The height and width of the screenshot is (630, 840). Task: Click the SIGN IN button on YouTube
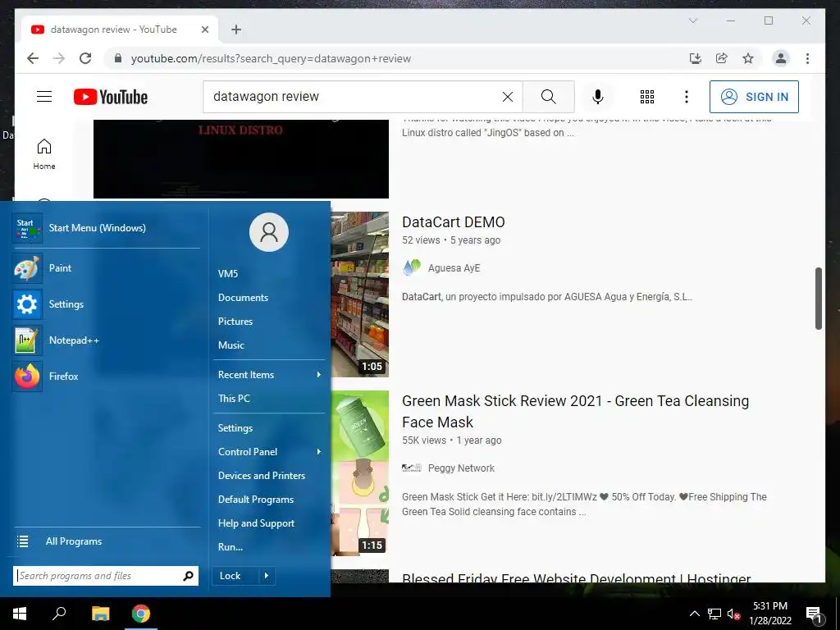(754, 97)
